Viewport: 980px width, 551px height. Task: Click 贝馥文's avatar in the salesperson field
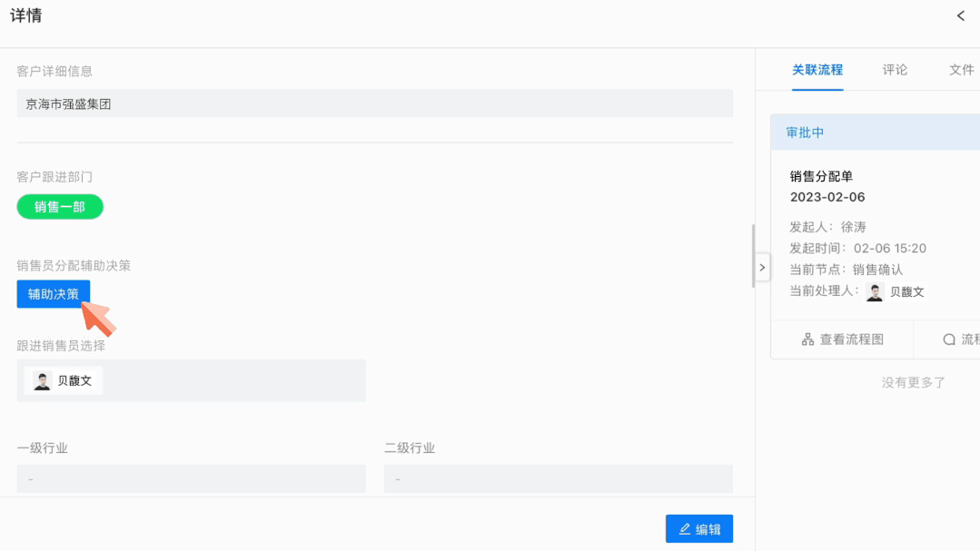tap(43, 380)
